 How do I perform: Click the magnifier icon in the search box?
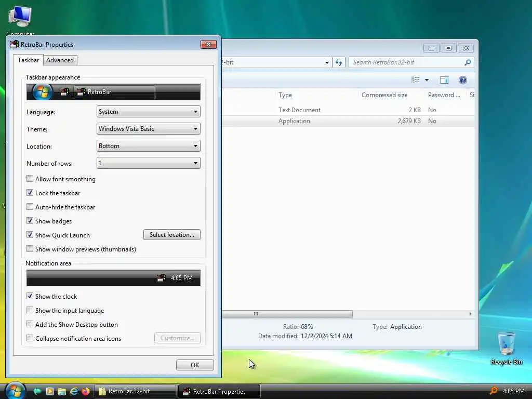[x=468, y=62]
